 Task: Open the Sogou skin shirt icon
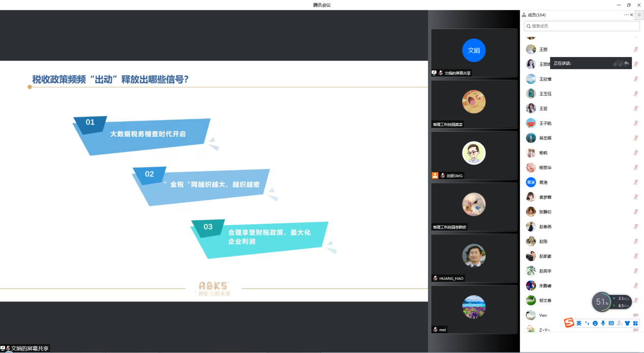coord(627,323)
